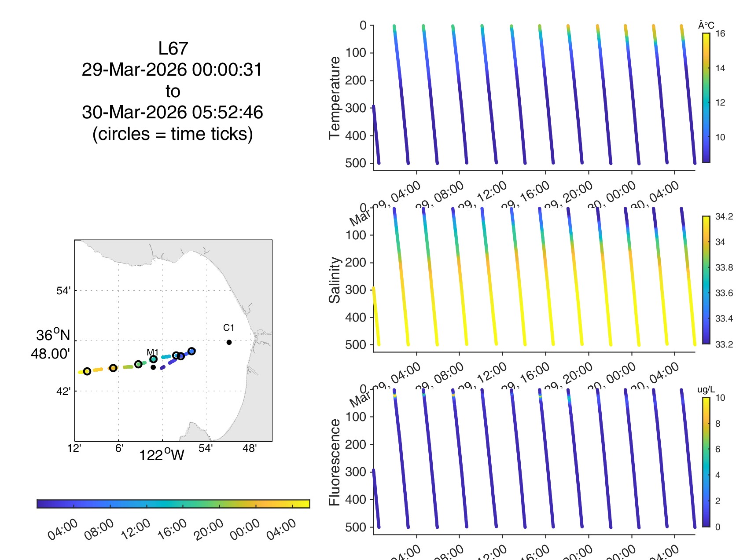Click the Temperature y-axis label

tap(335, 98)
